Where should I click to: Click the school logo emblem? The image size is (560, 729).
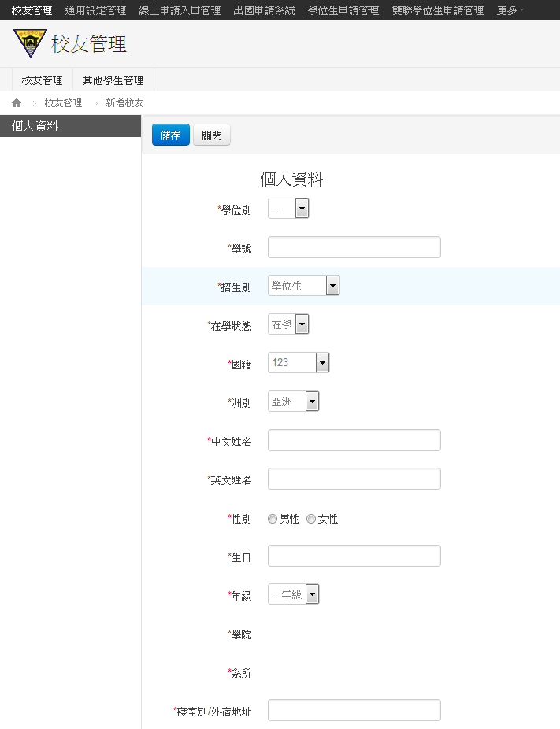pyautogui.click(x=30, y=43)
